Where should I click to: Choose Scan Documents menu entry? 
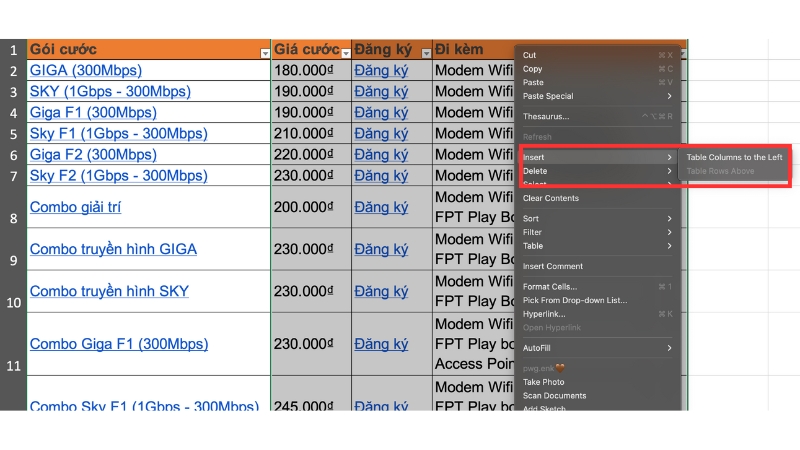[x=597, y=396]
